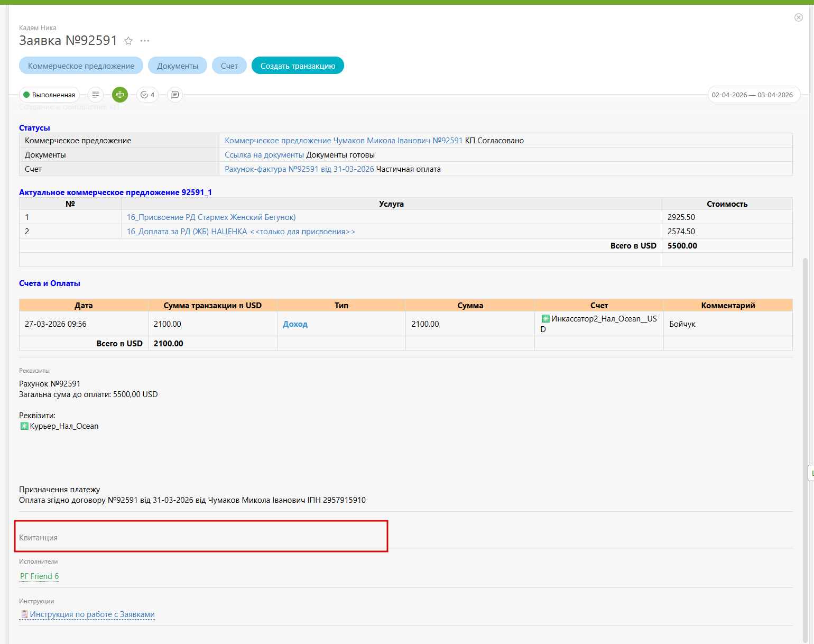Screen dimensions: 814x644
Task: Click Создать транзакцию button
Action: pyautogui.click(x=298, y=66)
